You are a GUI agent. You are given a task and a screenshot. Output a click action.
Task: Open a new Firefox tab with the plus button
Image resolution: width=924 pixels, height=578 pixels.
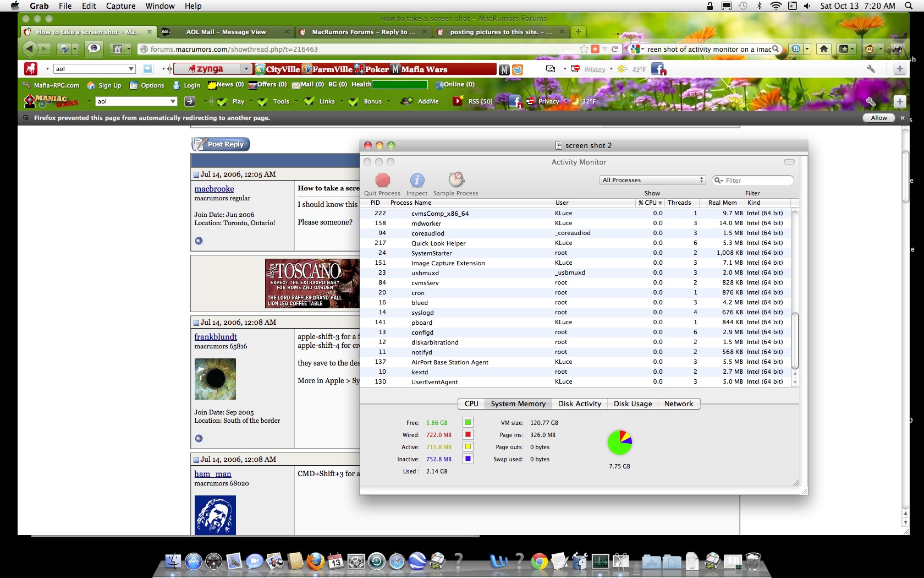tap(578, 32)
